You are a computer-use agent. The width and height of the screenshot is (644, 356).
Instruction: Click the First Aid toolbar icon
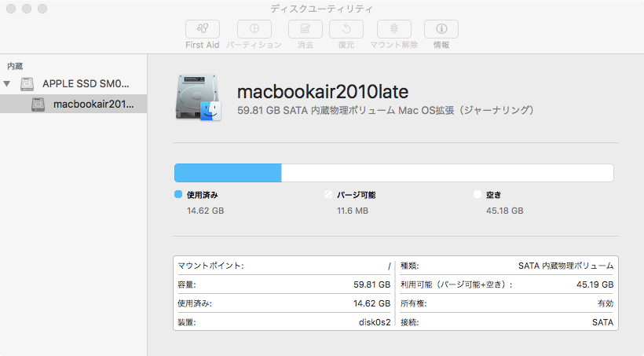pyautogui.click(x=202, y=29)
